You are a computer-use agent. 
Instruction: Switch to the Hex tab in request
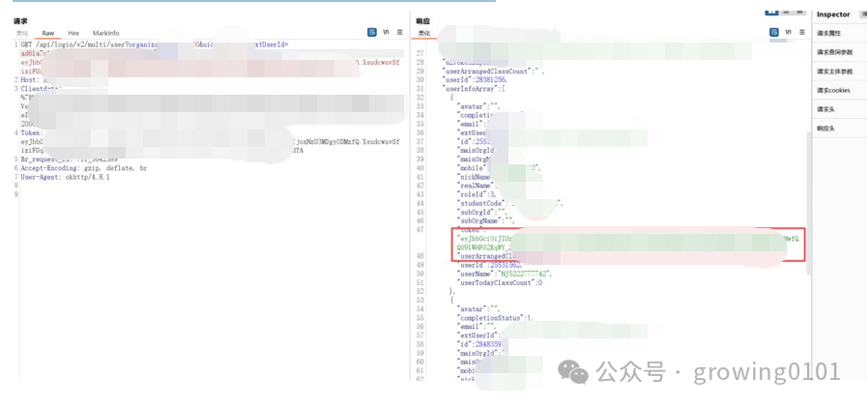tap(73, 33)
